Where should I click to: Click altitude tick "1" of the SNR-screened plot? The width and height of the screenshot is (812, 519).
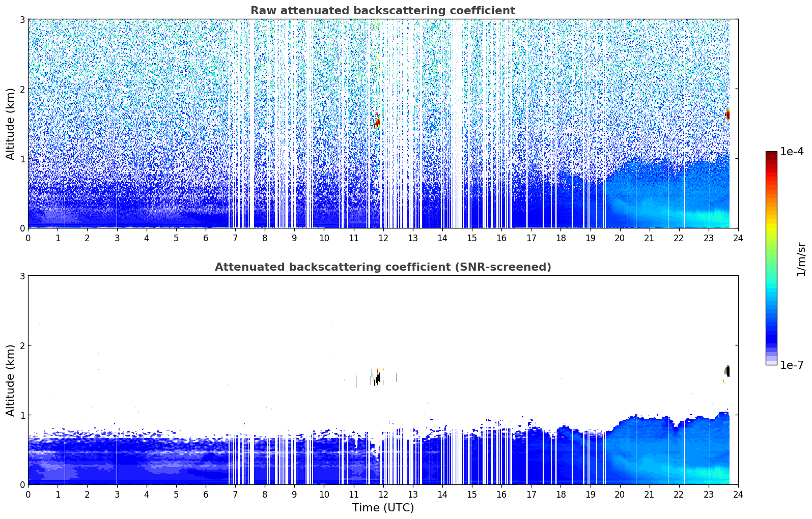22,415
